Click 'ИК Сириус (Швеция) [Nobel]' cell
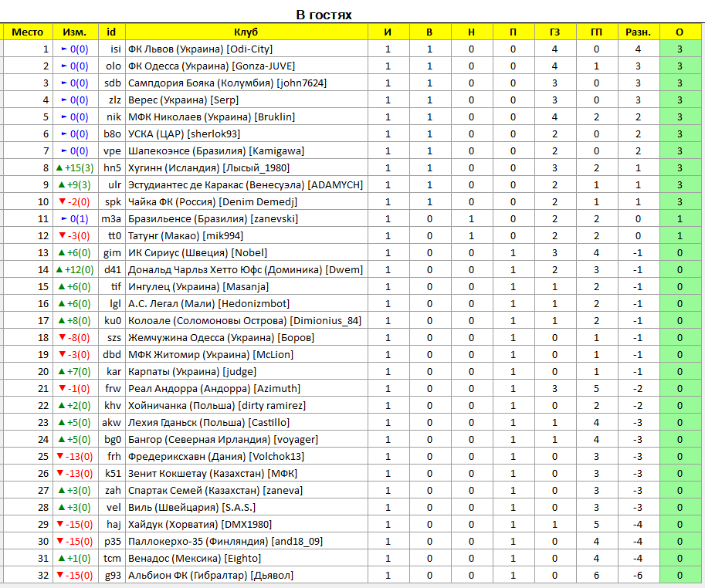This screenshot has height=588, width=705. (246, 253)
